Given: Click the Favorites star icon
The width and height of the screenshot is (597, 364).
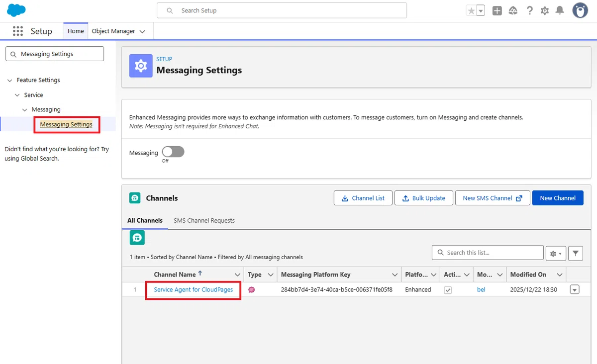Looking at the screenshot, I should click(x=471, y=10).
